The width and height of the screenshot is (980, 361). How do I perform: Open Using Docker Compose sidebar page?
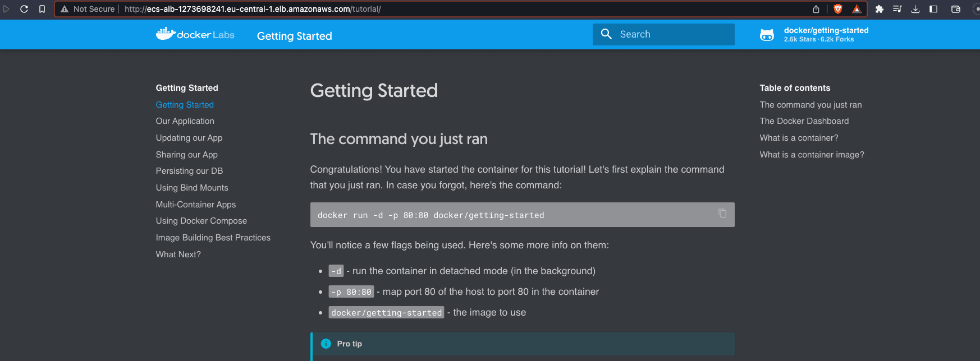(202, 221)
